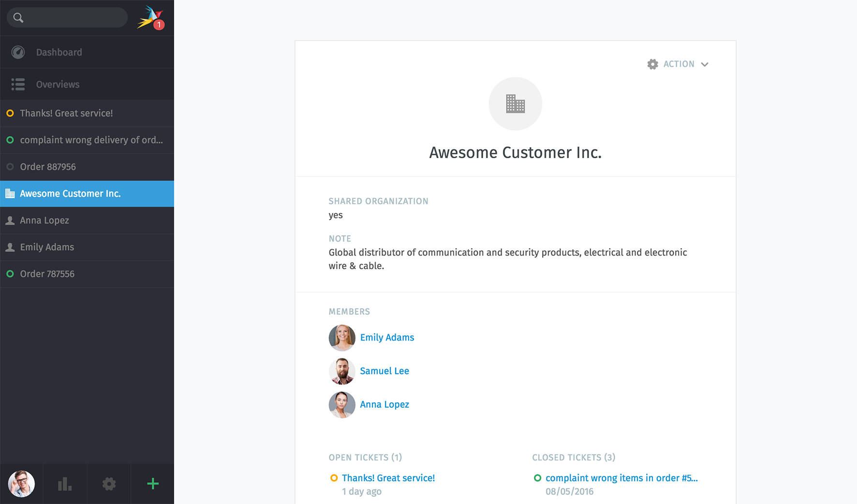This screenshot has width=857, height=504.
Task: Select 'Order 787556' sidebar tab
Action: click(47, 274)
